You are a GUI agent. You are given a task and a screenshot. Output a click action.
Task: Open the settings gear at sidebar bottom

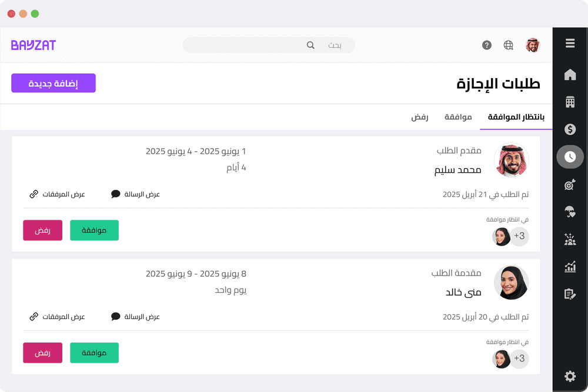(x=570, y=376)
